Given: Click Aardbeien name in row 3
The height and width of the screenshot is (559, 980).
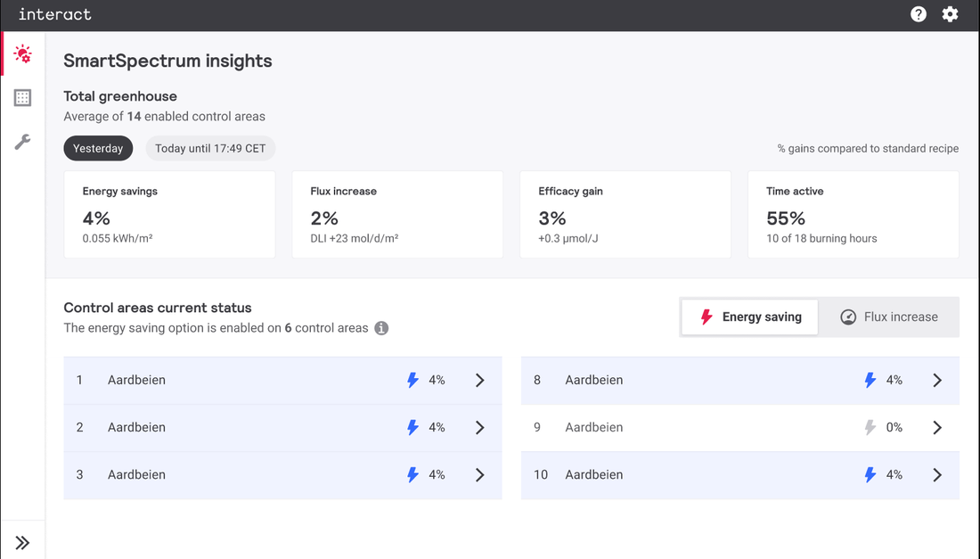Looking at the screenshot, I should pyautogui.click(x=136, y=475).
